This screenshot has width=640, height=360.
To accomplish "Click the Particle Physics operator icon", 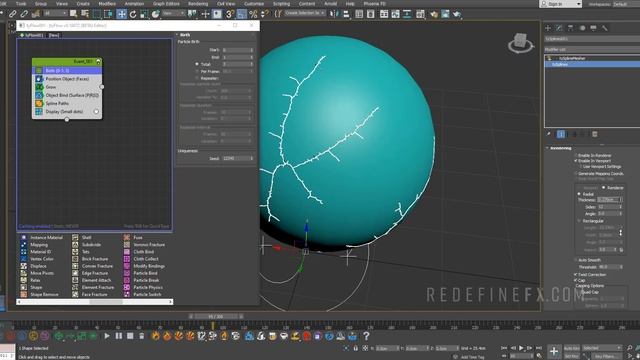I will [x=127, y=287].
